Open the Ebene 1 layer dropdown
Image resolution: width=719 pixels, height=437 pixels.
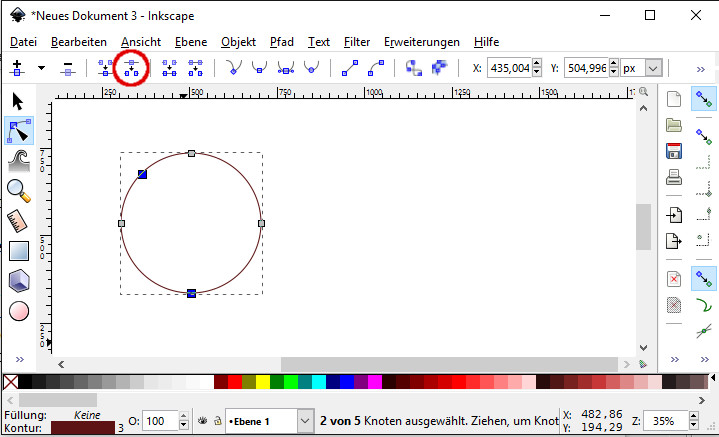pos(305,421)
